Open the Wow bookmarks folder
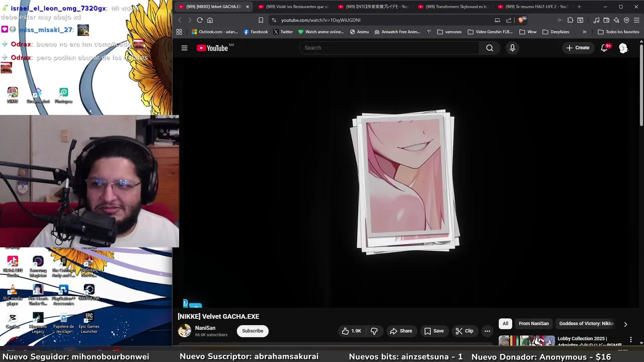644x362 pixels. (528, 32)
